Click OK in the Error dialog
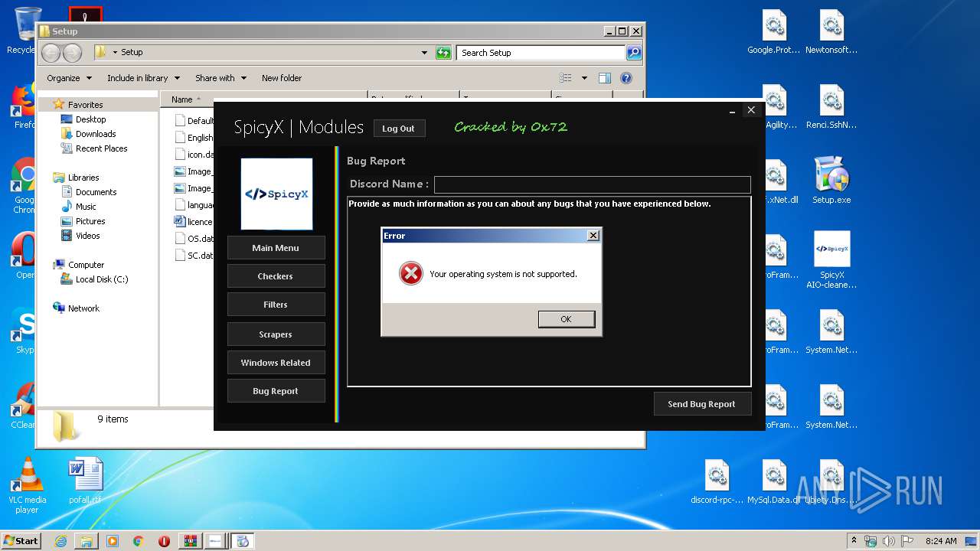The width and height of the screenshot is (980, 551). pyautogui.click(x=566, y=319)
